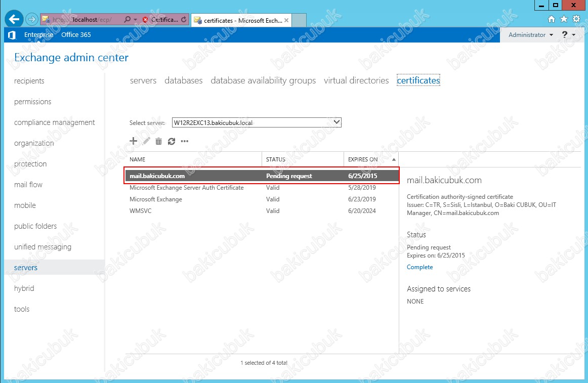The height and width of the screenshot is (383, 588).
Task: Click the Enterprise link in header
Action: [x=38, y=35]
